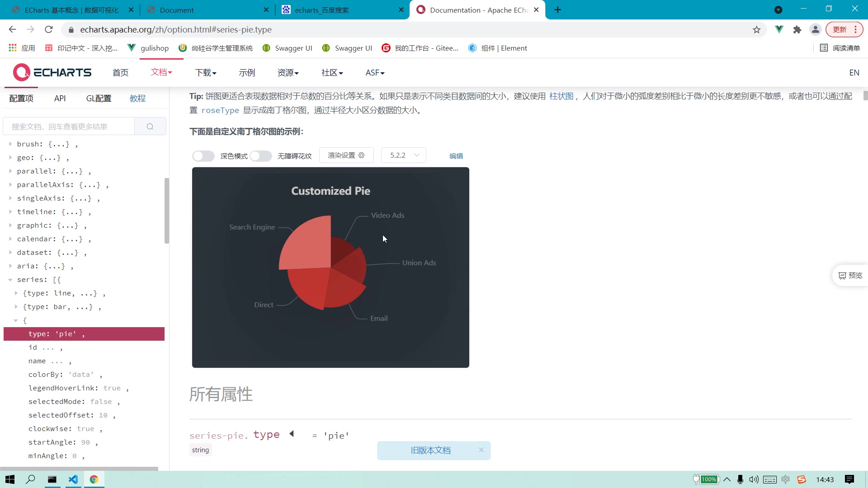Open the 资源 dropdown in navbar
The width and height of the screenshot is (868, 488).
288,73
